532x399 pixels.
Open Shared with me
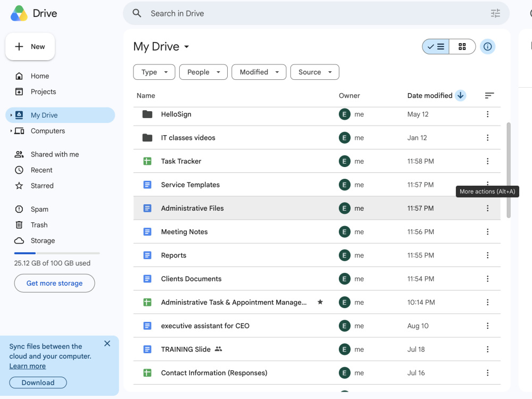[55, 154]
